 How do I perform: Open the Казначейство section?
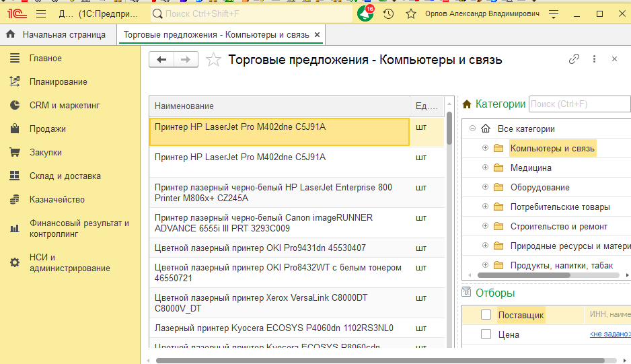[57, 199]
